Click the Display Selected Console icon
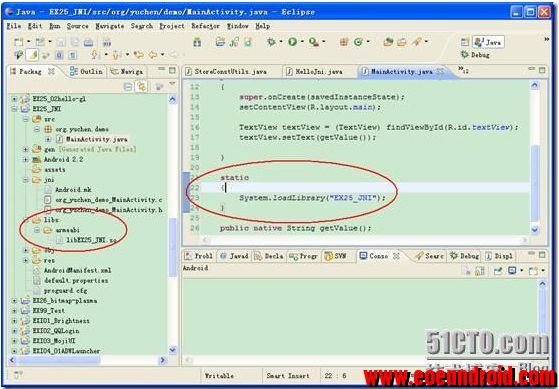This screenshot has height=389, width=559. [x=512, y=271]
